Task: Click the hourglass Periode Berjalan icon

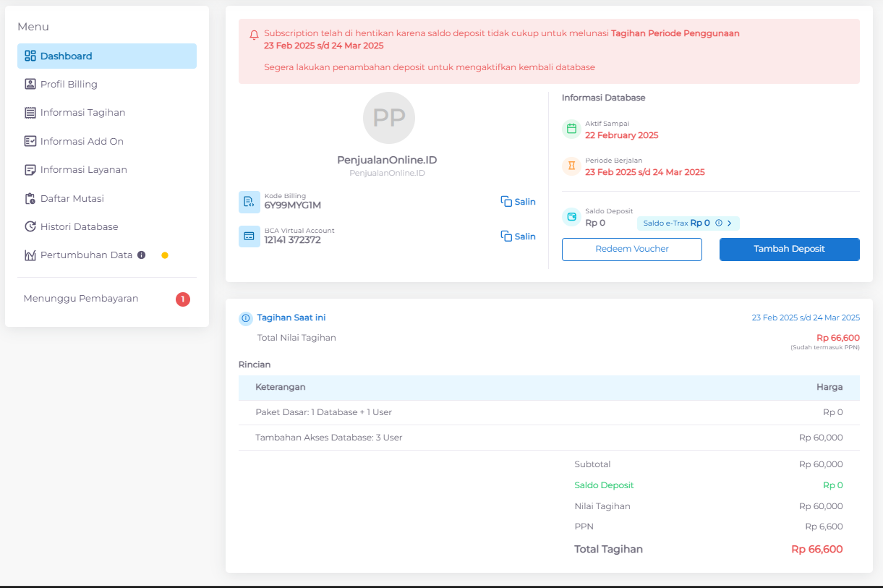Action: 571,166
